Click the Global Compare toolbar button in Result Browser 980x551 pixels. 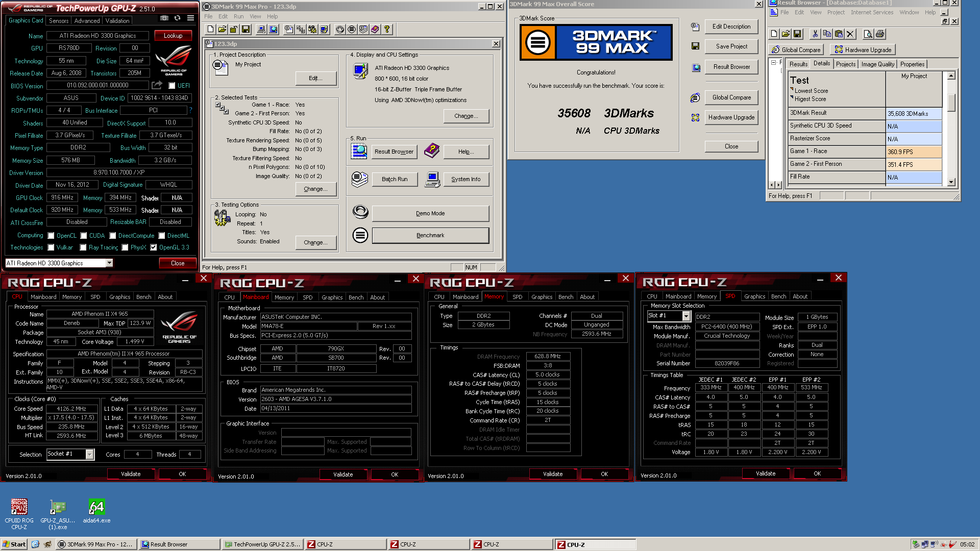coord(796,50)
